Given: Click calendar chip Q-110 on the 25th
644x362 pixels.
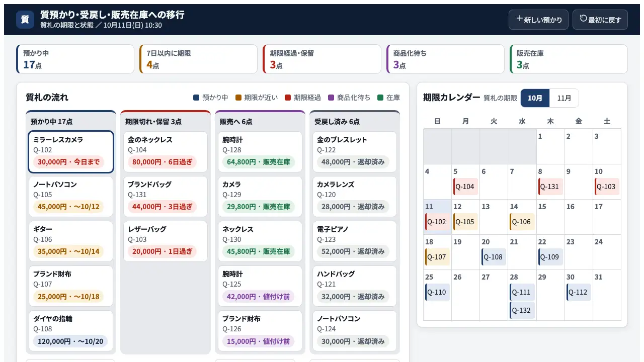Looking at the screenshot, I should [437, 292].
